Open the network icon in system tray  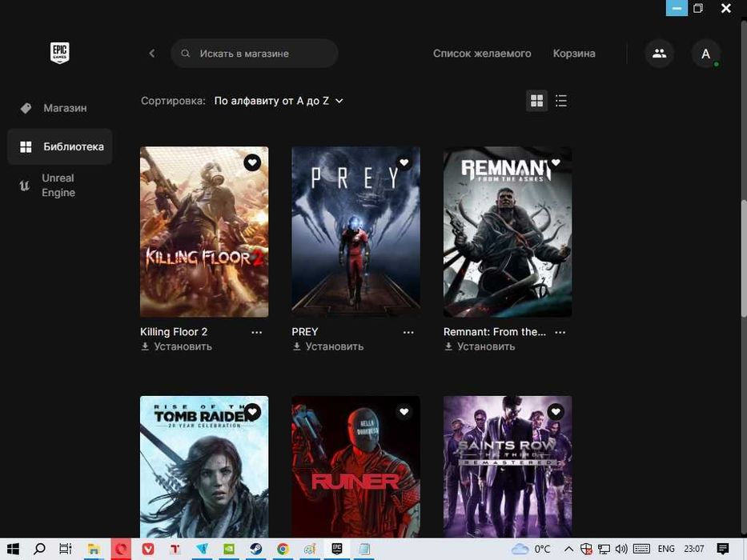click(x=604, y=549)
